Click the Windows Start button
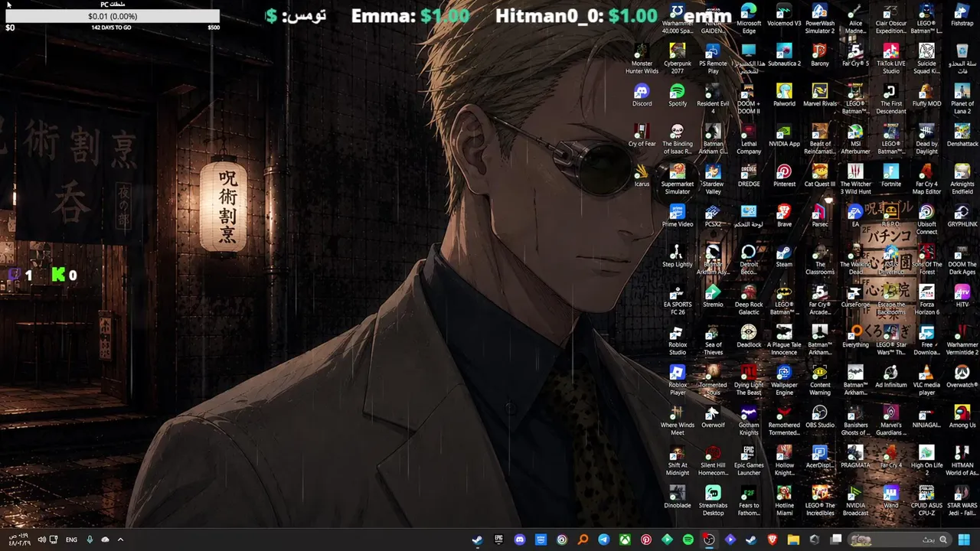Viewport: 980px width, 551px height. 964,540
